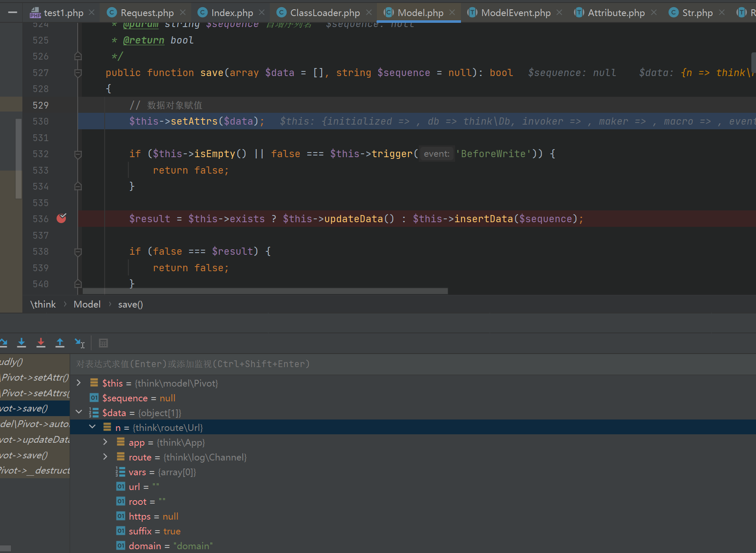Click the 'BeforeWrite' string on line 532
The image size is (756, 553).
coord(493,154)
